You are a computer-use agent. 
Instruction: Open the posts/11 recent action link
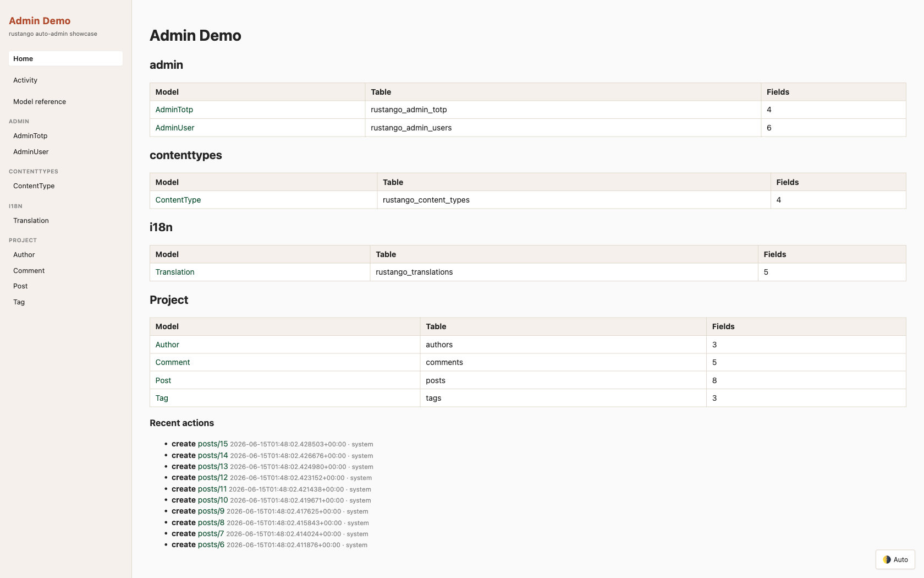click(x=212, y=489)
